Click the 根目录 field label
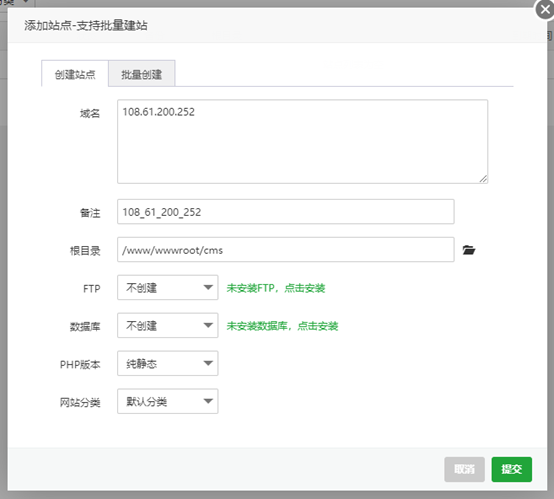Screen dimensions: 554x499 point(85,251)
